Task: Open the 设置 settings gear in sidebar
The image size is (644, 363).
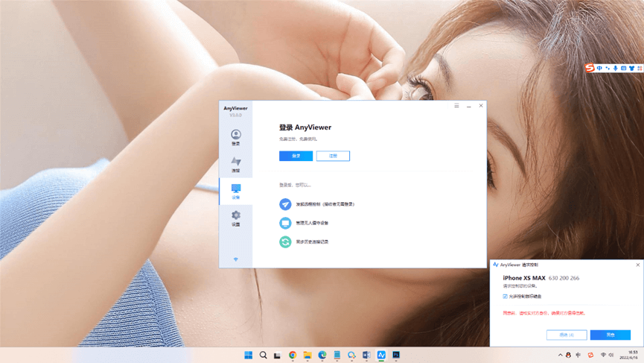Action: [x=235, y=218]
